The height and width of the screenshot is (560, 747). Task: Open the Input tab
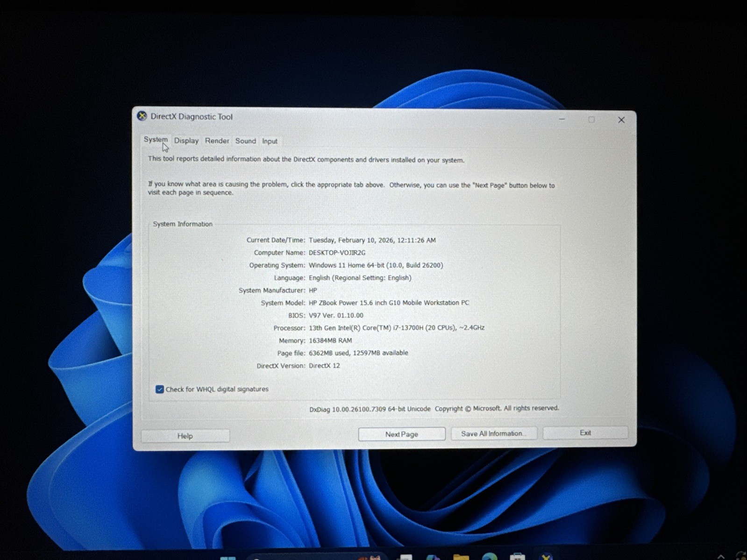270,141
